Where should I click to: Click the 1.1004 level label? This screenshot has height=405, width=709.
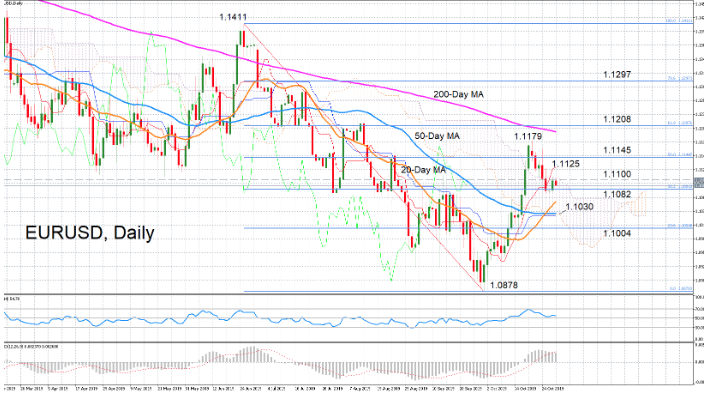coord(617,233)
